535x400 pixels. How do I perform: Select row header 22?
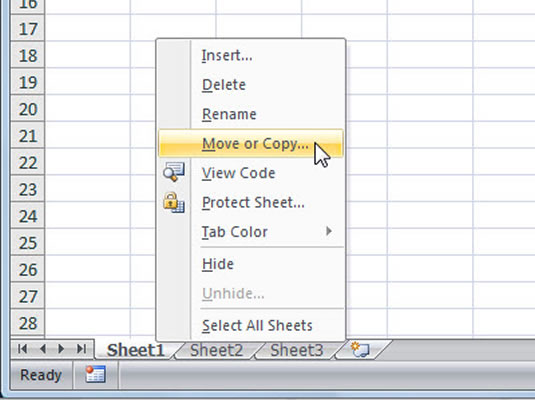(28, 162)
